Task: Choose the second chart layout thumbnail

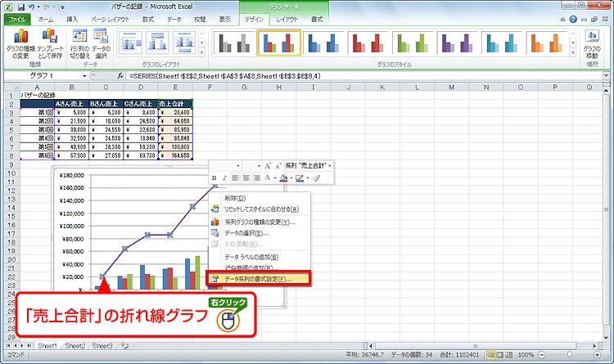Action: 157,43
